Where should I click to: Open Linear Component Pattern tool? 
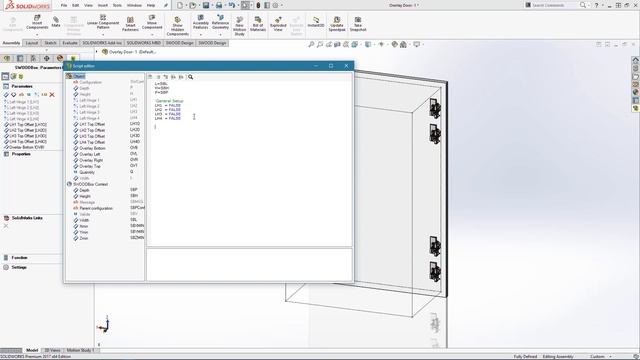click(x=103, y=22)
